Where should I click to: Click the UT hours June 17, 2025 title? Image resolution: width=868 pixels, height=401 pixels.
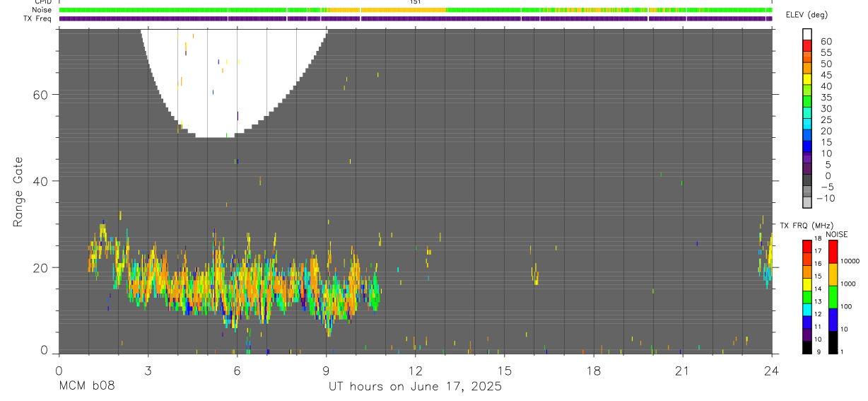point(415,386)
